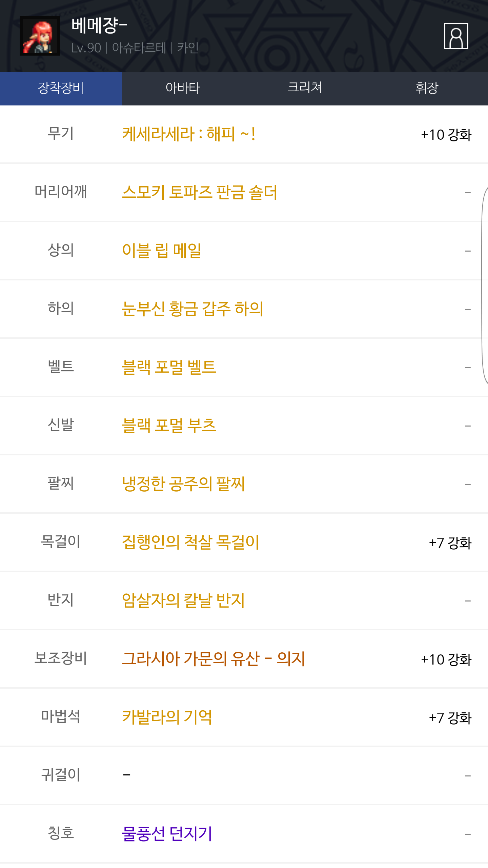Tap the 스모키 토파즈 판금 숄더 item
Image resolution: width=488 pixels, height=868 pixels.
(199, 193)
